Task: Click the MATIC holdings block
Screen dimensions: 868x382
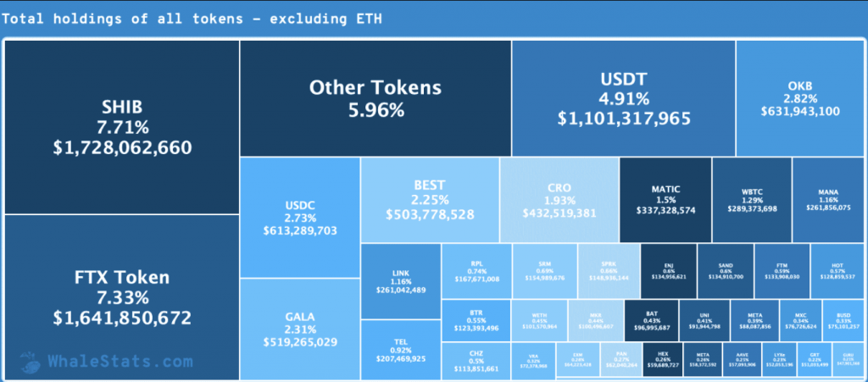Action: (x=665, y=200)
